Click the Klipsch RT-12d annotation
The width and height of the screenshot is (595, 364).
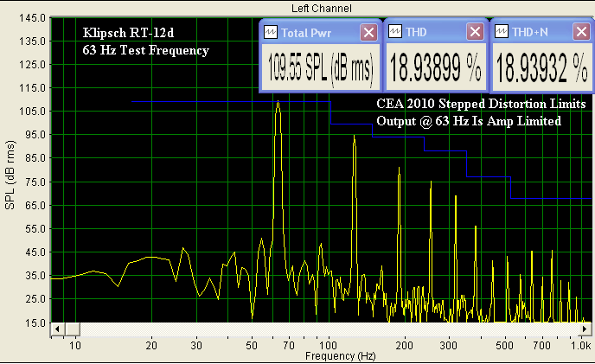pyautogui.click(x=128, y=33)
